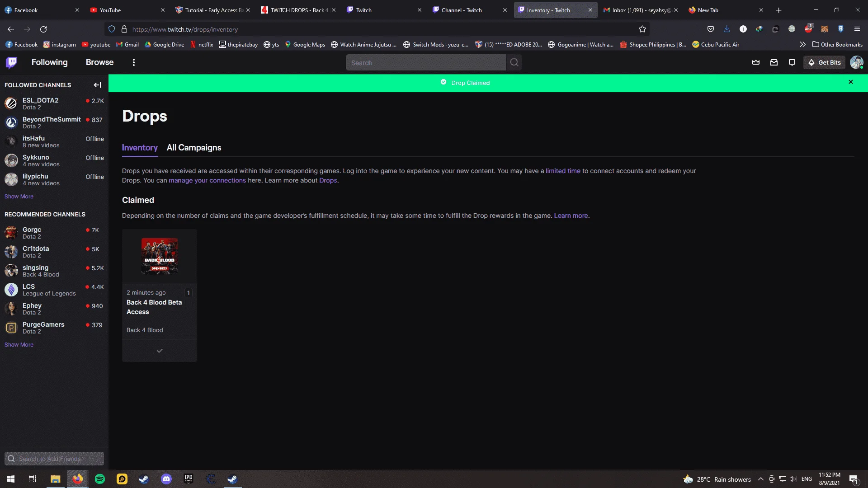The width and height of the screenshot is (868, 488).
Task: Open manage your connections link
Action: point(207,180)
